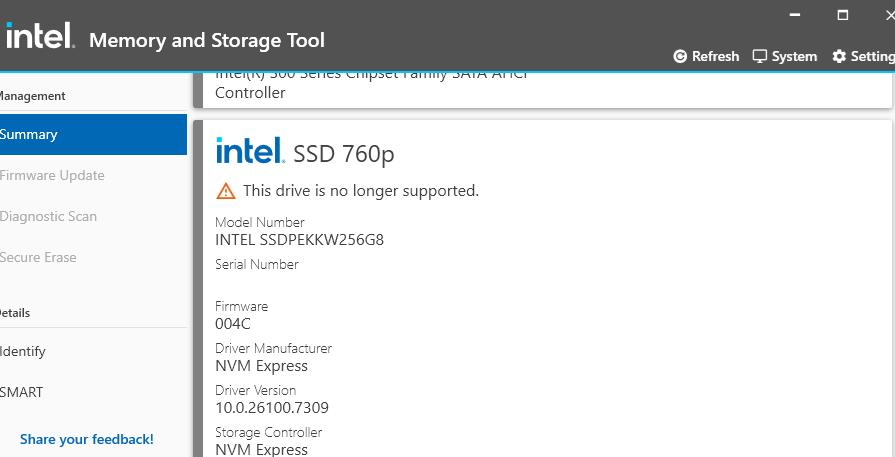This screenshot has height=457, width=895.
Task: Click the Refresh circular arrow icon
Action: [x=680, y=57]
